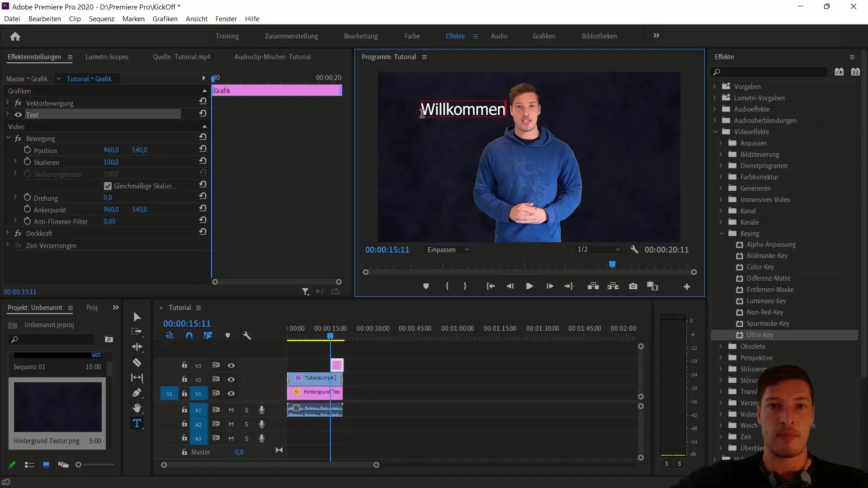Select the Selection tool arrow
Viewport: 868px width, 488px height.
pos(137,317)
